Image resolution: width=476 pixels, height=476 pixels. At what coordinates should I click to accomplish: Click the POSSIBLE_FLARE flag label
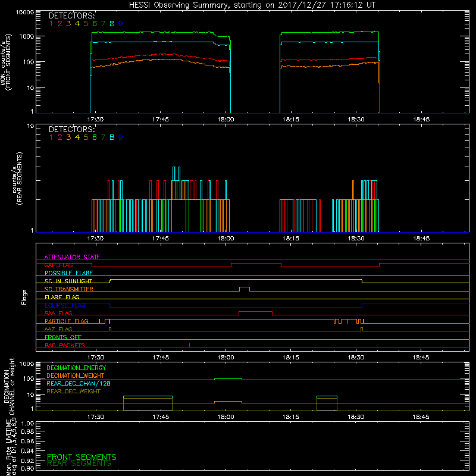[68, 273]
